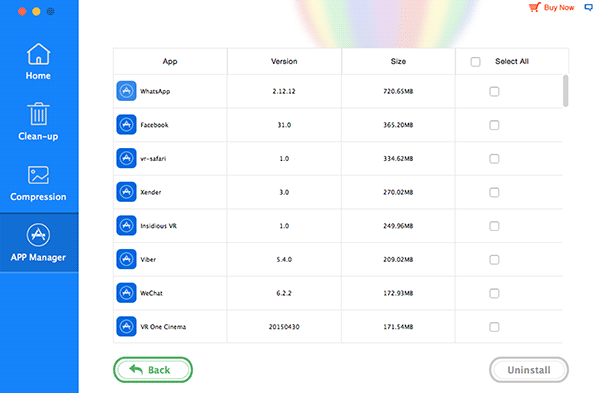Click the 171.54MB size cell
The image size is (600, 393).
pyautogui.click(x=398, y=327)
